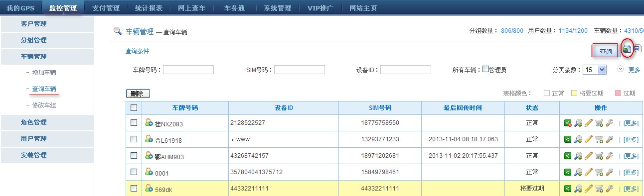Open the 分页条数 page size dropdown
644x196 pixels.
point(595,70)
